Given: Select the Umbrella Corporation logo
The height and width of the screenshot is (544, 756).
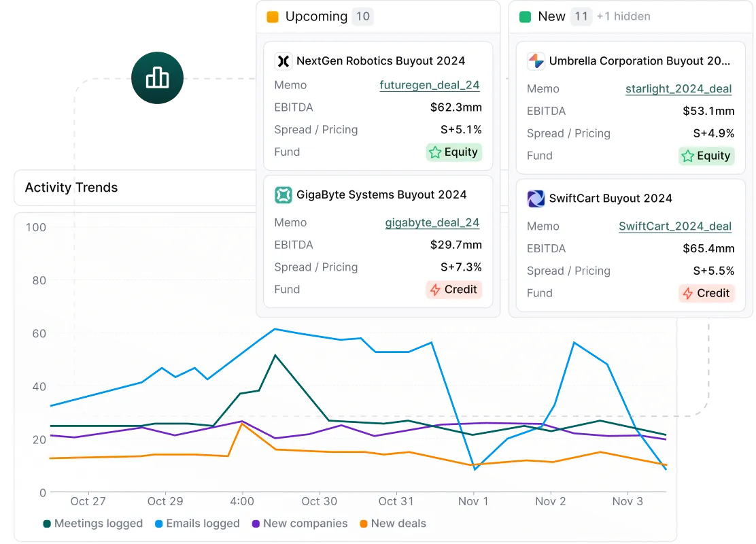Looking at the screenshot, I should pyautogui.click(x=536, y=61).
